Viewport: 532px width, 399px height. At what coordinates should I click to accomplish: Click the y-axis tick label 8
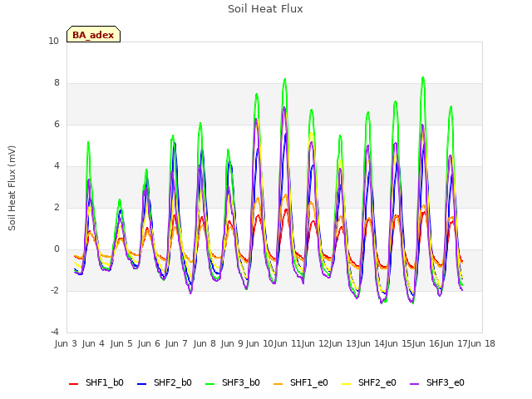57,83
